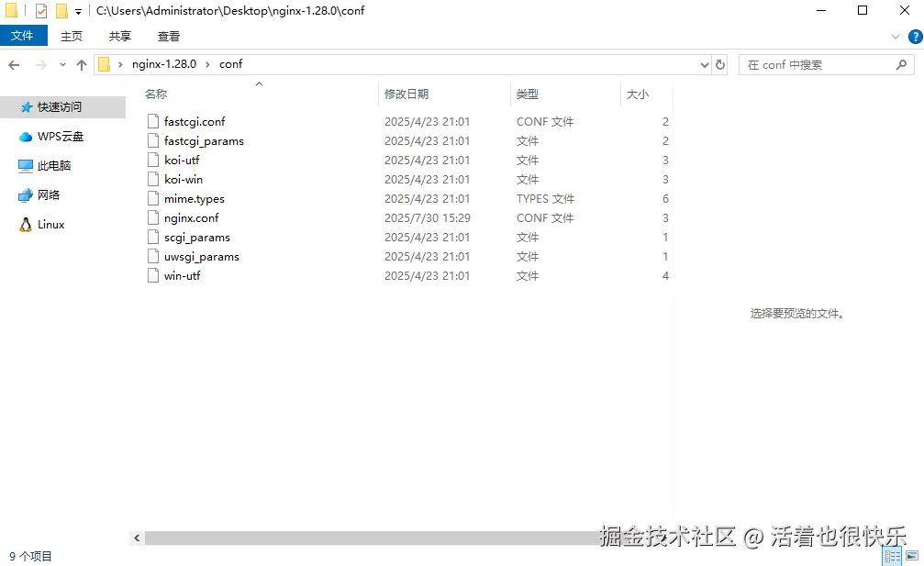Sort files by clicking the 名称 column header

(x=155, y=93)
